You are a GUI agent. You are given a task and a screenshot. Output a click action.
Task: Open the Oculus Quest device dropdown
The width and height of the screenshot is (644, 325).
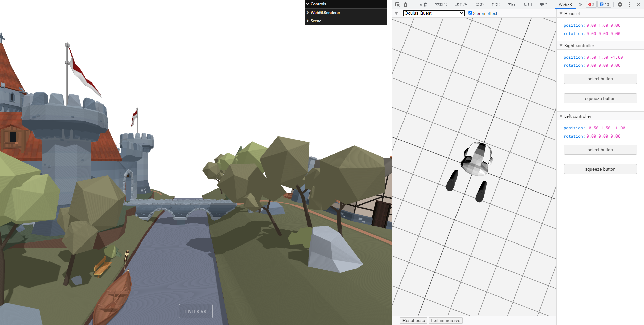point(433,13)
